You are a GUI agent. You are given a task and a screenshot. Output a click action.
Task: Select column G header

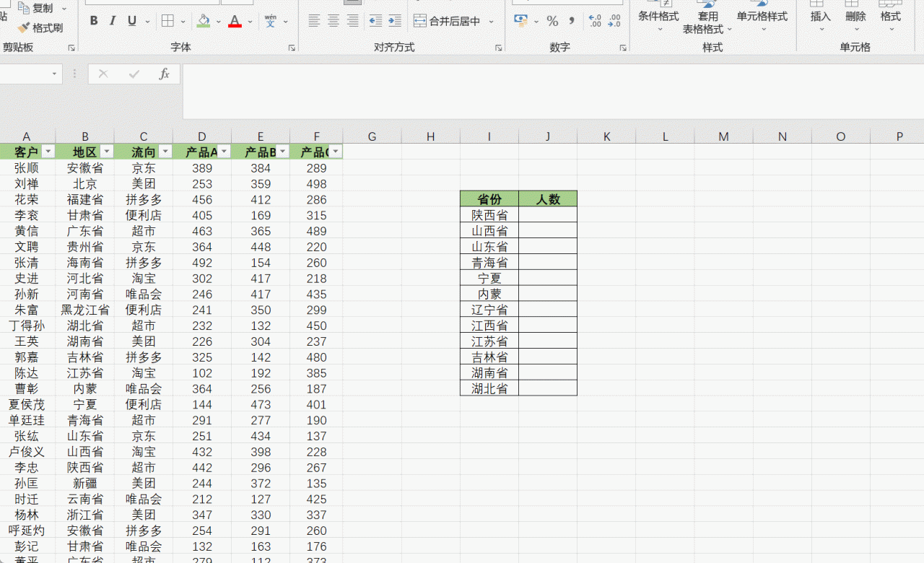372,136
